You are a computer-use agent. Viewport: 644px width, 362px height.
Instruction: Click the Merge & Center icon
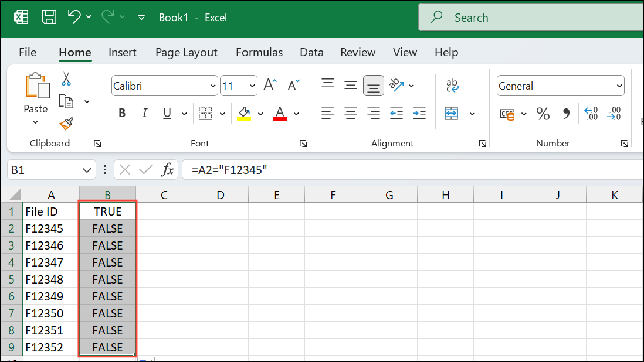451,114
